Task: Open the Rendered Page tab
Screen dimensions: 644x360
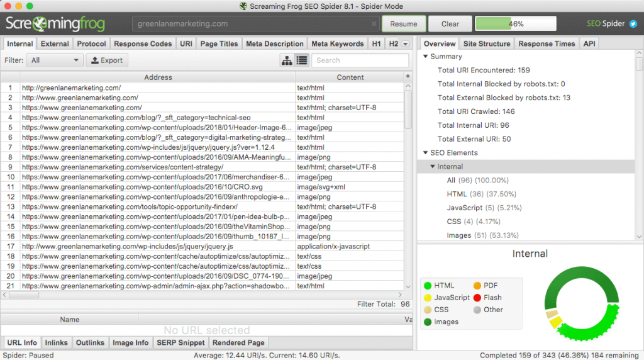Action: [x=238, y=343]
